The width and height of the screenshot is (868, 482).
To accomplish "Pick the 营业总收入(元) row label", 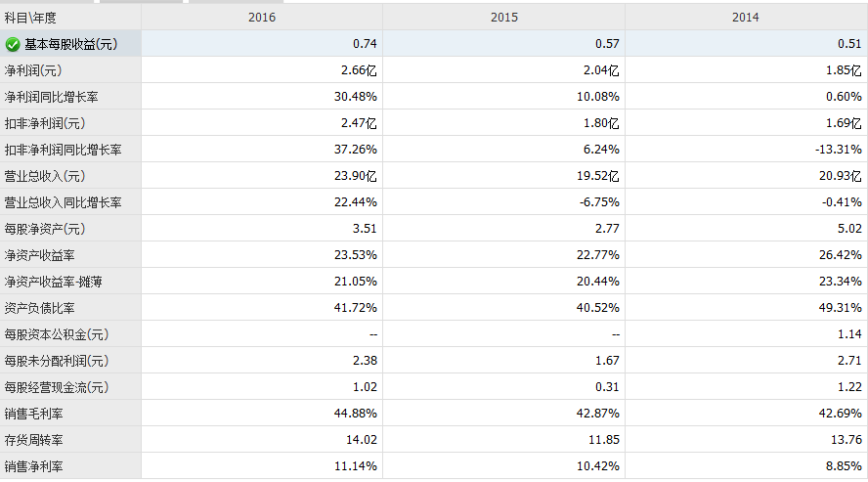I will click(45, 176).
